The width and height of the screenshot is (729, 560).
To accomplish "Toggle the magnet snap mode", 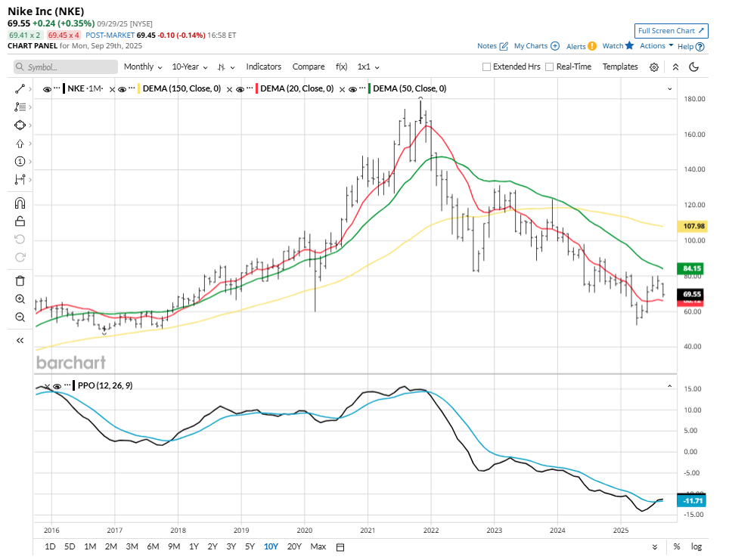I will coord(20,203).
